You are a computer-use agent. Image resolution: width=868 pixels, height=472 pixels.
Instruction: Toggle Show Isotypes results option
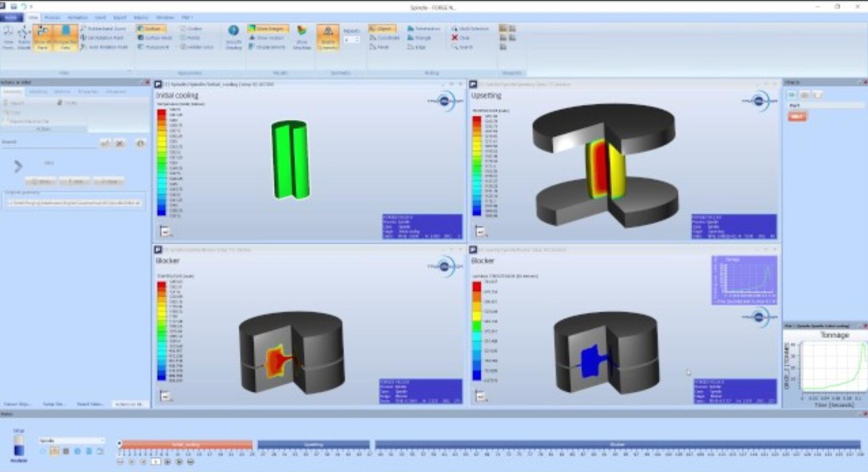268,28
